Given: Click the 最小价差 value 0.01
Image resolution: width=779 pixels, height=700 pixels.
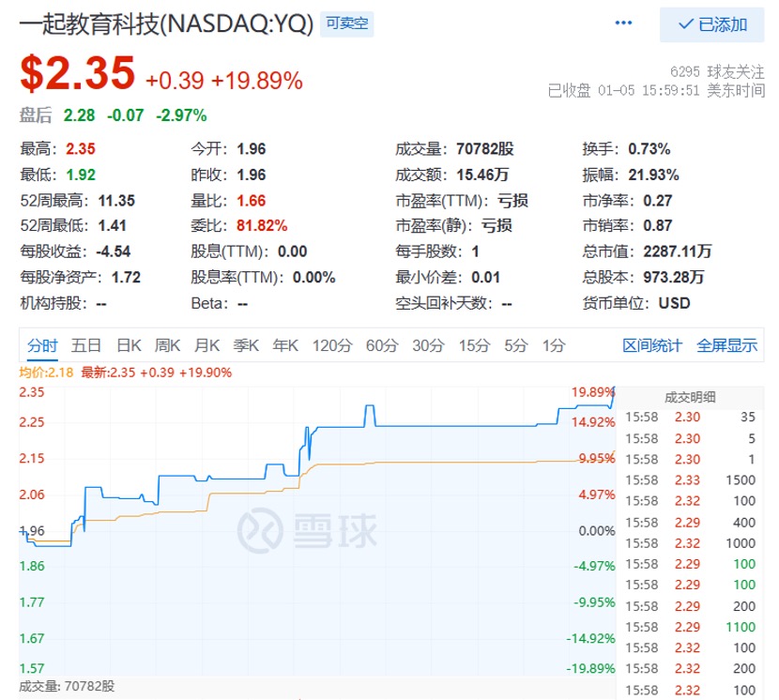Looking at the screenshot, I should [x=485, y=277].
